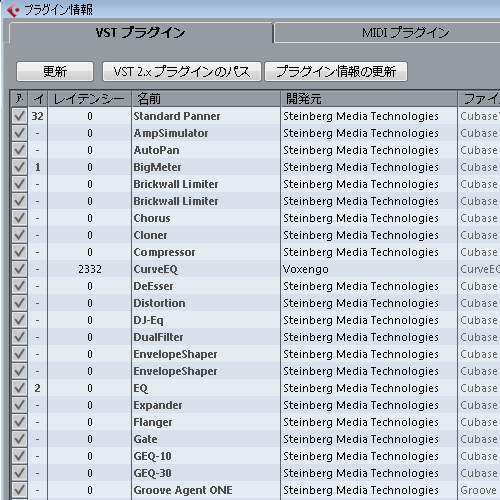Toggle the AutoPan plugin checkbox

(x=19, y=150)
